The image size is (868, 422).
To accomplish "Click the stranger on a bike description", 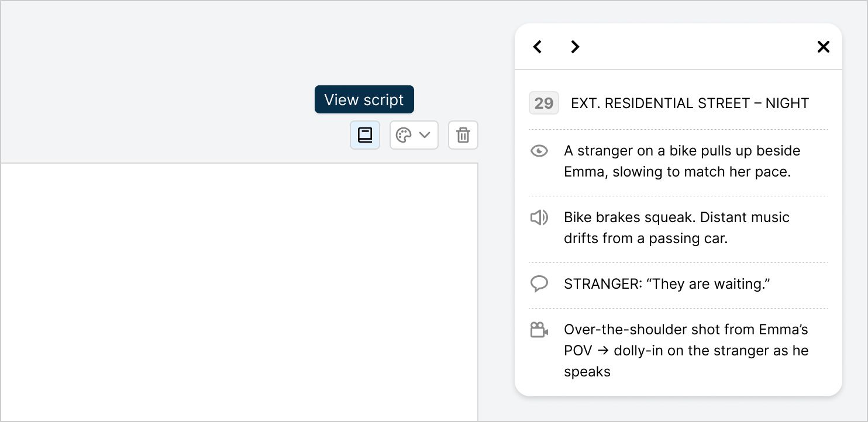I will click(x=681, y=161).
